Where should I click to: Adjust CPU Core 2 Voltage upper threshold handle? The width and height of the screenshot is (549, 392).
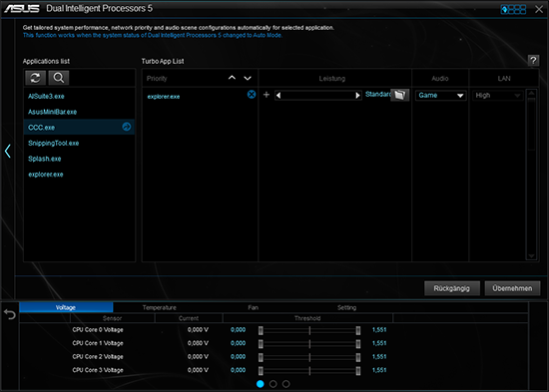click(x=357, y=357)
